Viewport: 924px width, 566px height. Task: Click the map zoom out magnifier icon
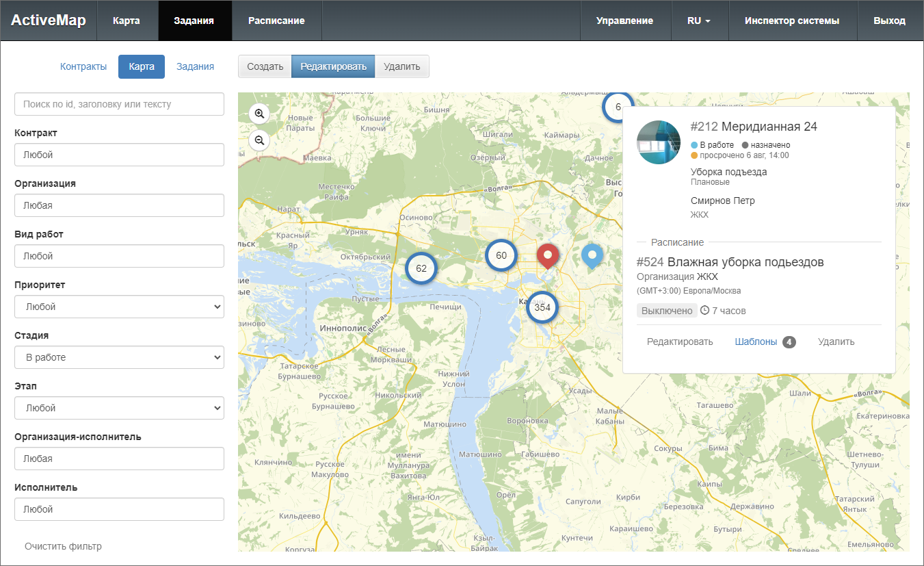point(259,140)
